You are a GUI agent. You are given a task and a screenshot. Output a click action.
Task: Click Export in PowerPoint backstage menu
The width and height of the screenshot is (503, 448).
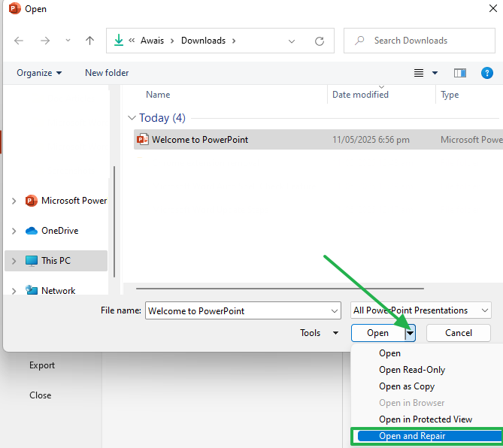coord(42,365)
